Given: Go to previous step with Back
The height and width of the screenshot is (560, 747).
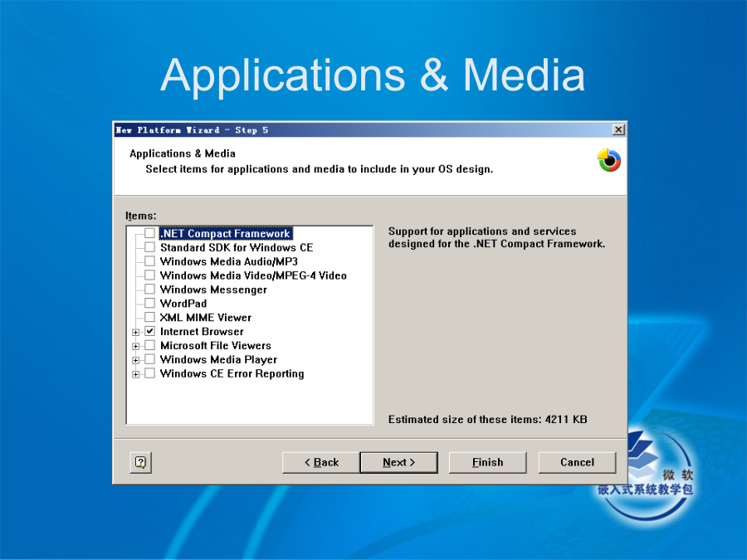Looking at the screenshot, I should point(321,462).
